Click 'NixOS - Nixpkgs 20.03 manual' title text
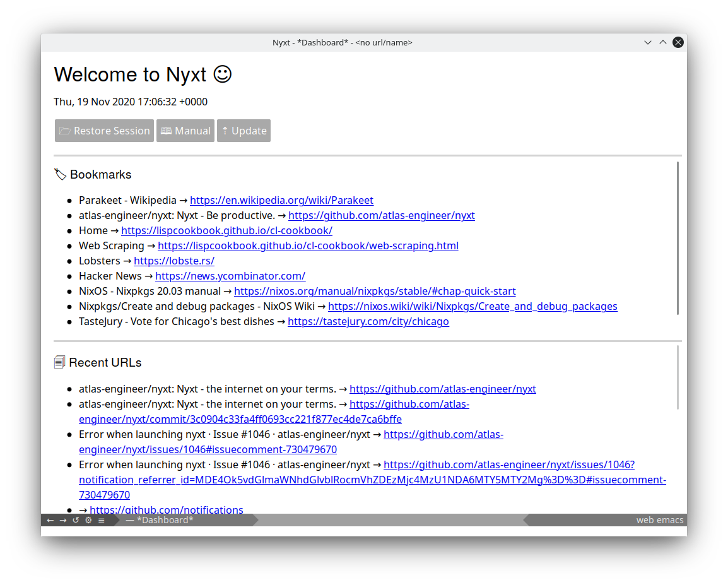This screenshot has height=585, width=728. 150,292
